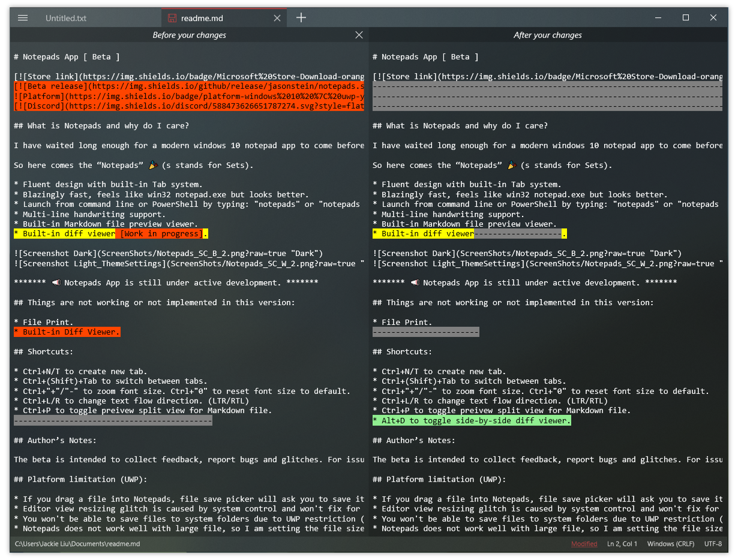This screenshot has height=560, width=738.
Task: Click '* File Print.' in the left pane
Action: click(x=44, y=322)
